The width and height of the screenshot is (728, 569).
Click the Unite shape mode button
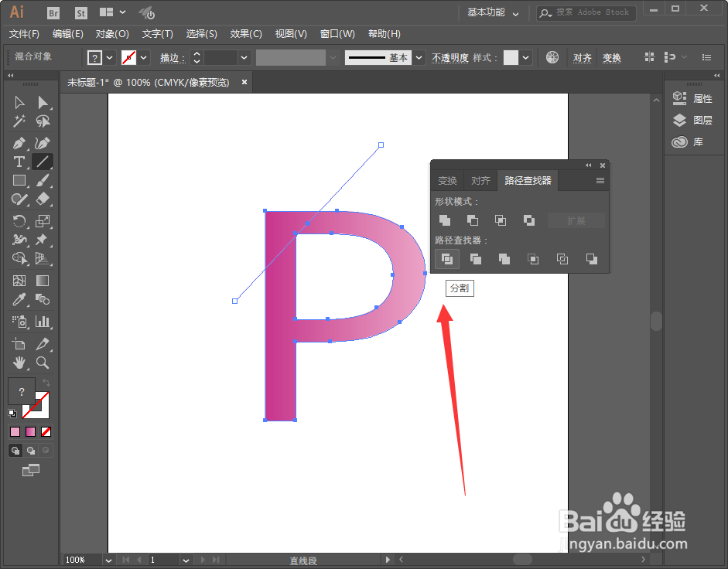pos(445,220)
